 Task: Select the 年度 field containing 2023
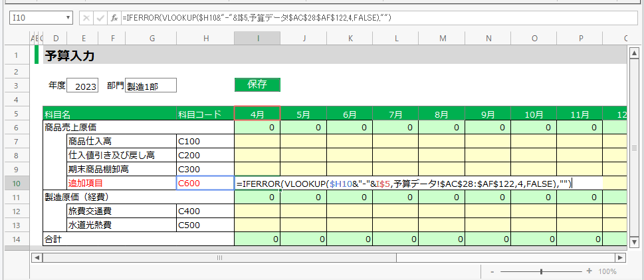pos(83,86)
